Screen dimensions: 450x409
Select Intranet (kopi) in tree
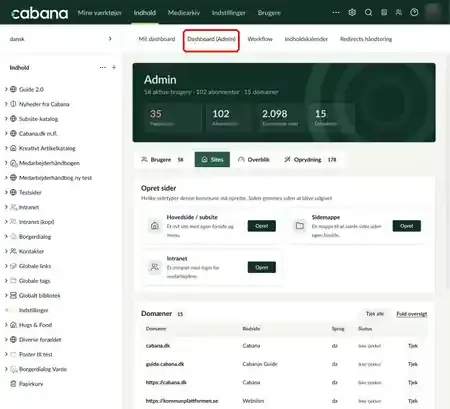pyautogui.click(x=36, y=222)
